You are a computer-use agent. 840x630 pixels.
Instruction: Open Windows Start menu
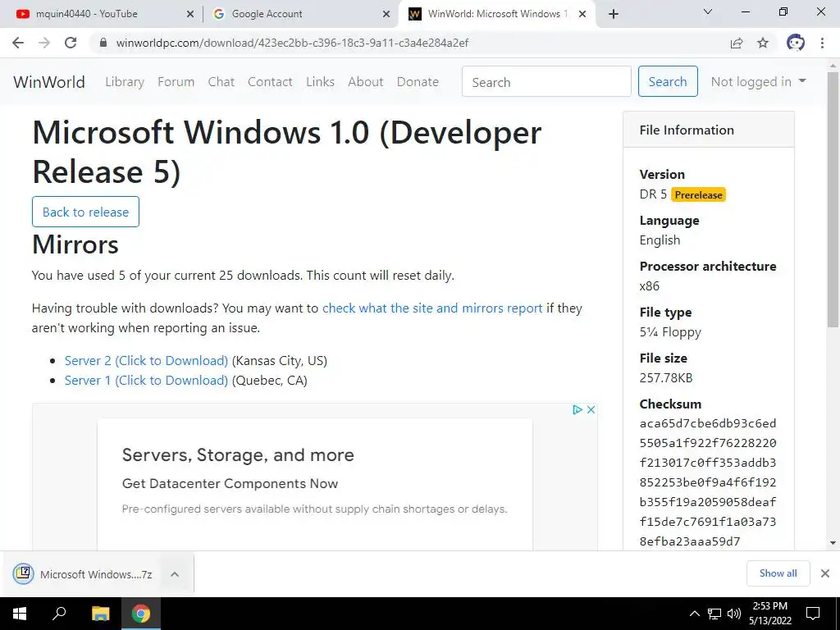(x=20, y=614)
